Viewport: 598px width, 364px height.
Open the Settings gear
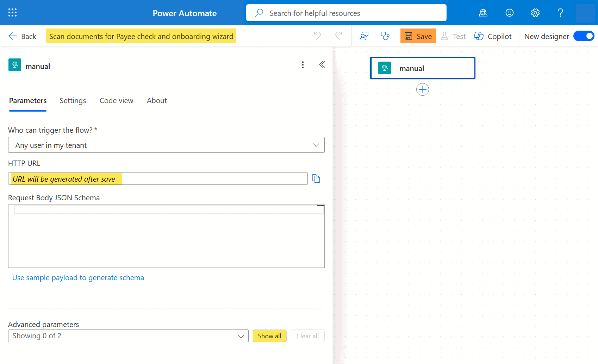point(535,13)
